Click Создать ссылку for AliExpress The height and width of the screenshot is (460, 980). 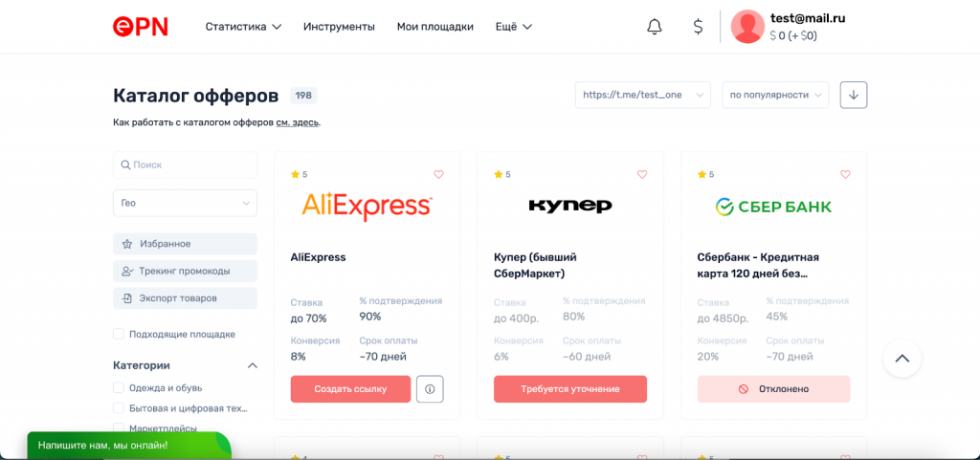[x=350, y=389]
